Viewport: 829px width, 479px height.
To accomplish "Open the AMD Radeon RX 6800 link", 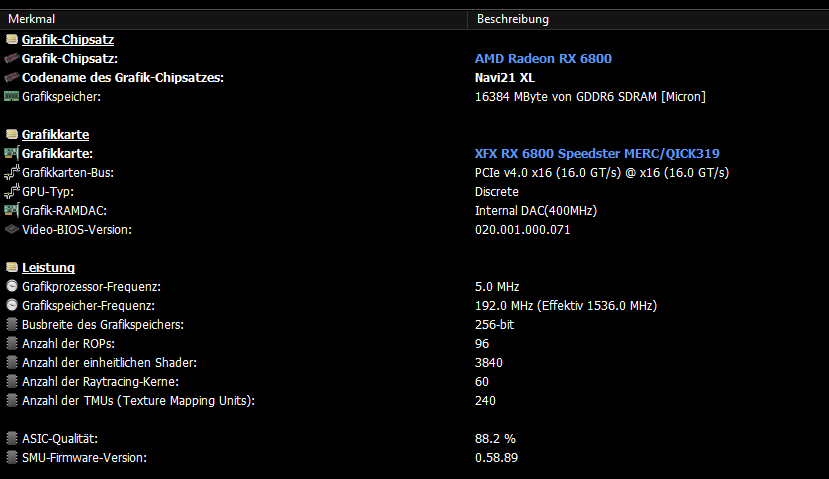I will [x=543, y=59].
